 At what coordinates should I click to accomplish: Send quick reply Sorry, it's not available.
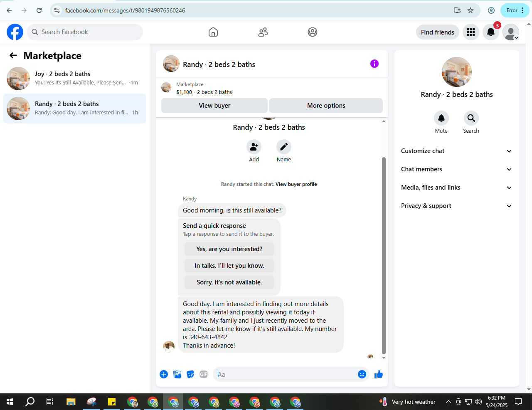click(x=229, y=282)
